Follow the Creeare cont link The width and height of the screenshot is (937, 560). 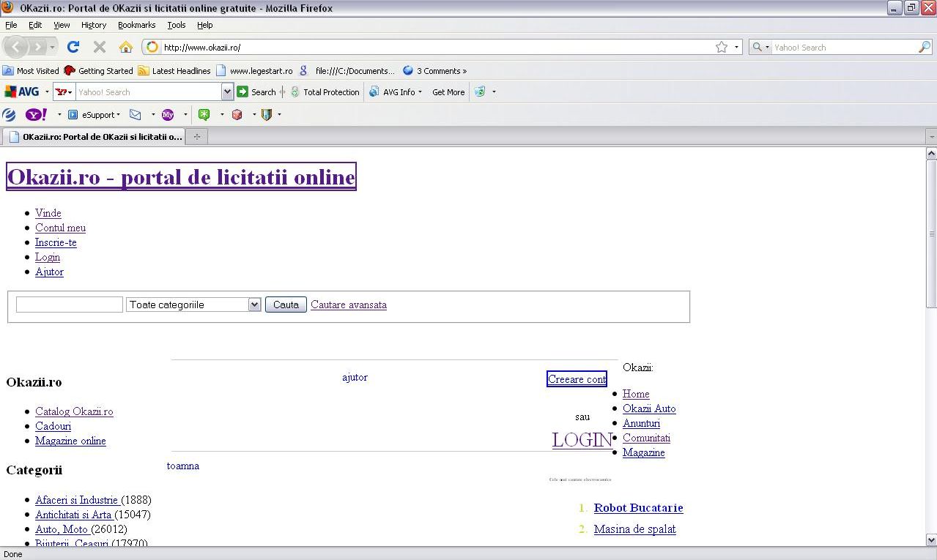tap(577, 379)
